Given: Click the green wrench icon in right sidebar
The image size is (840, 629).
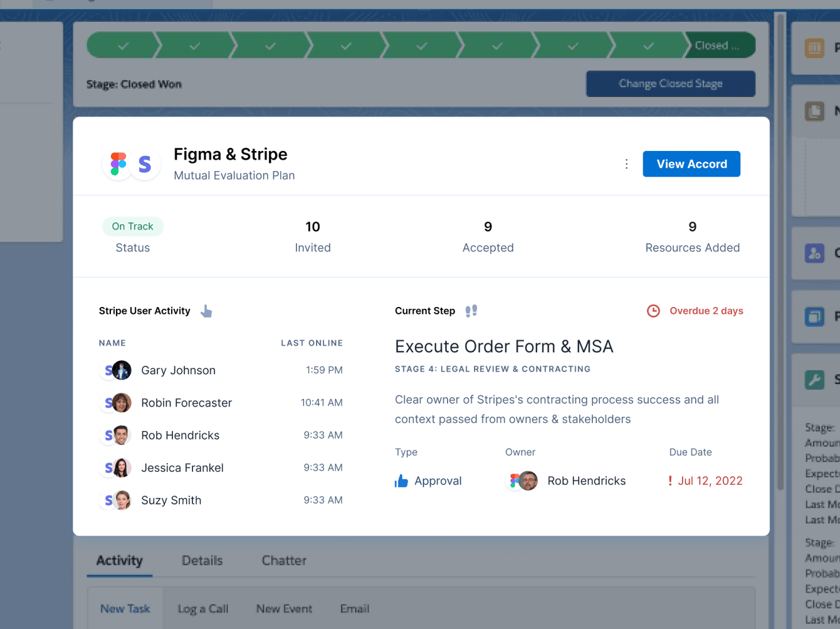Looking at the screenshot, I should (814, 379).
